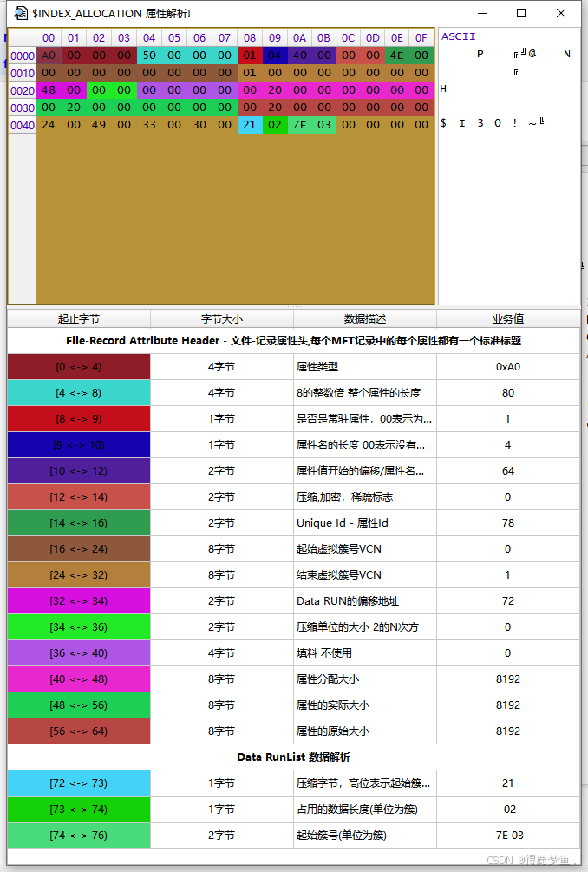Image resolution: width=588 pixels, height=872 pixels.
Task: Click hex byte 48 in row 0020
Action: point(49,89)
